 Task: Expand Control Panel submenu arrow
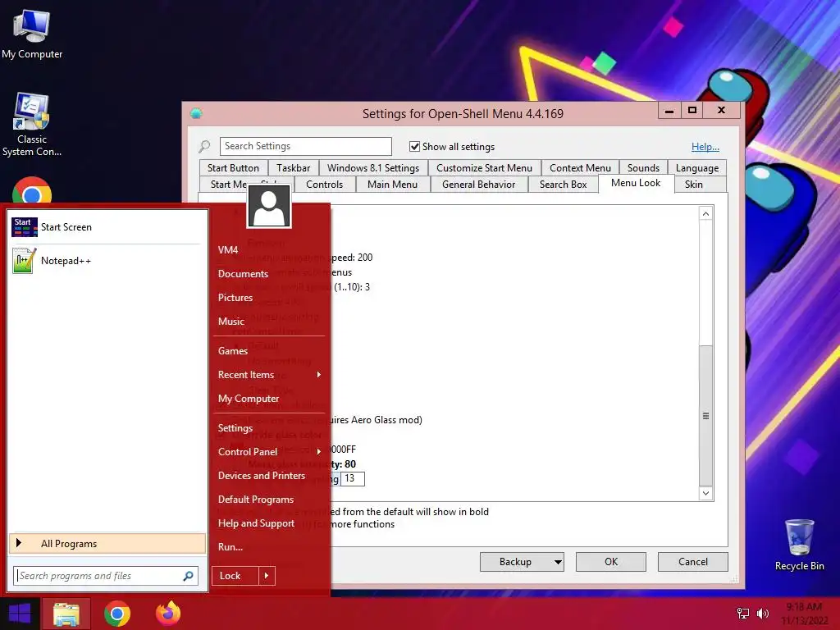(319, 452)
